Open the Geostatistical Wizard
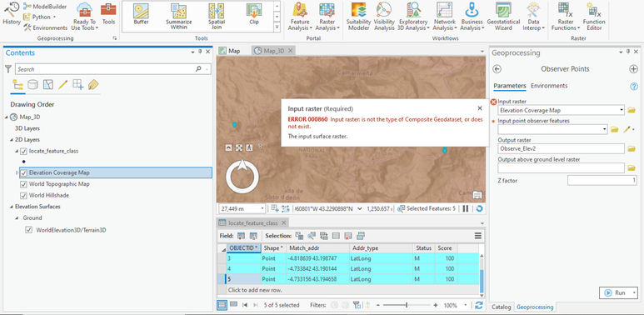The height and width of the screenshot is (315, 644). coord(503,17)
